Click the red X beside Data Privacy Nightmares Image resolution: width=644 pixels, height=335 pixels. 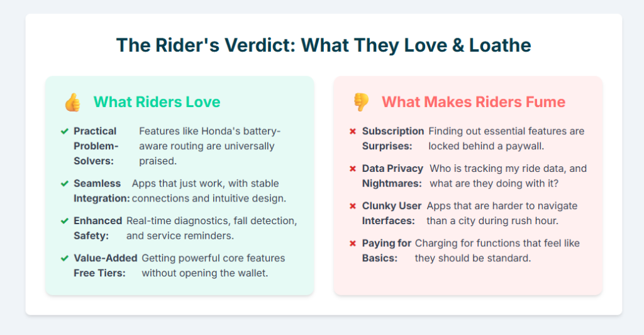tap(353, 169)
